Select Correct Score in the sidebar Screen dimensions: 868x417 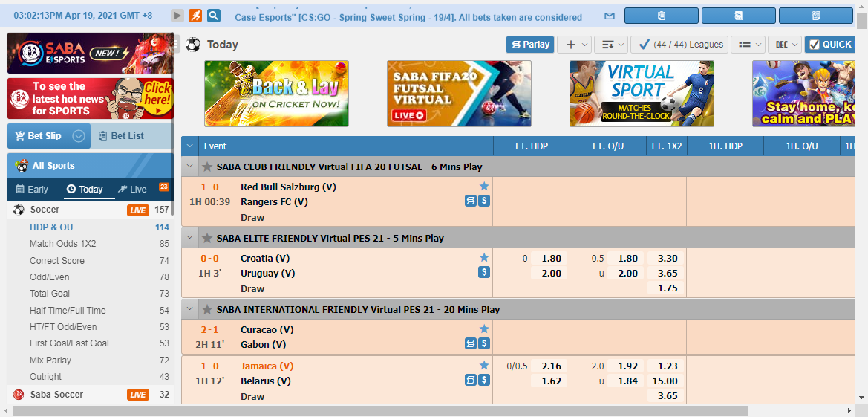57,261
